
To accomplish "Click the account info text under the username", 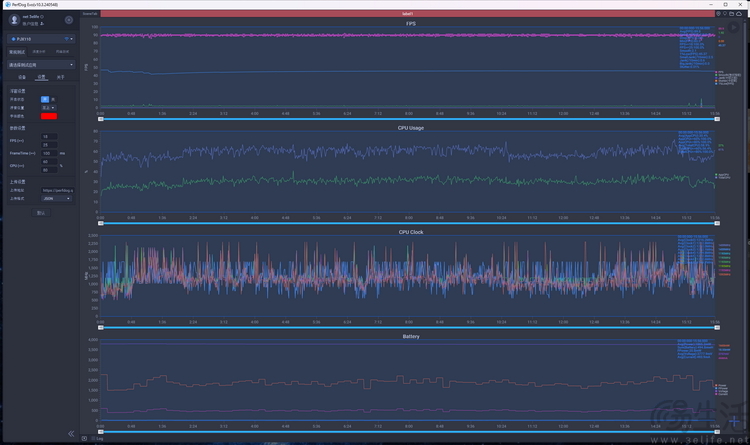I will pos(33,23).
